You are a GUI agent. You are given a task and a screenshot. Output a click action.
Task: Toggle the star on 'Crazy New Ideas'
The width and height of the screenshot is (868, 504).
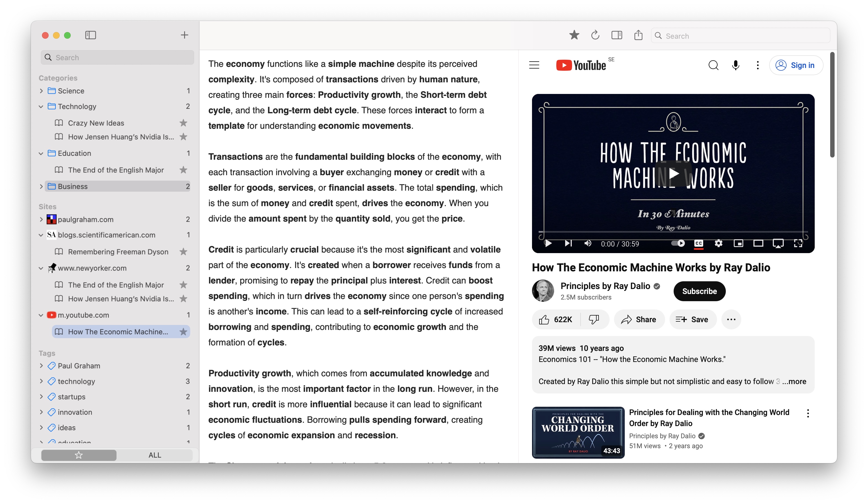click(x=184, y=123)
